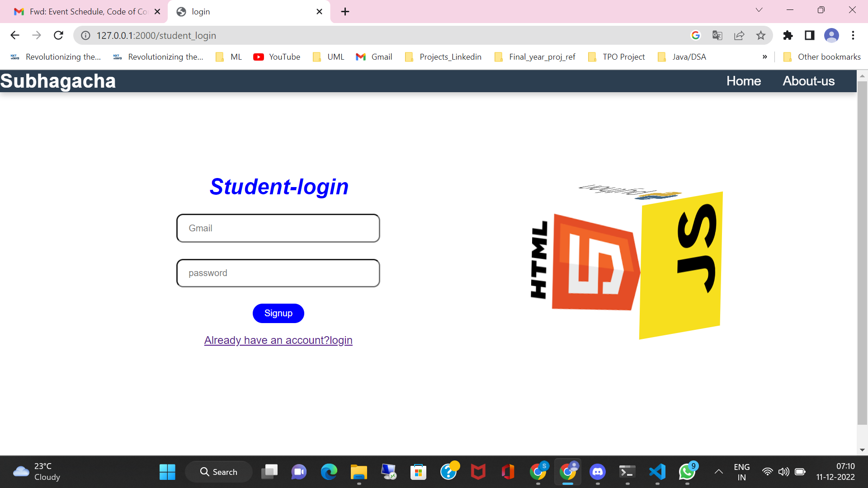Click the share page icon
Image resolution: width=868 pixels, height=488 pixels.
739,35
